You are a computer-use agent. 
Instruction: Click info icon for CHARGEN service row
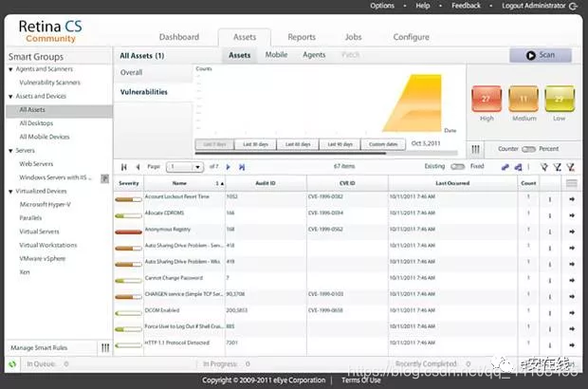point(550,297)
